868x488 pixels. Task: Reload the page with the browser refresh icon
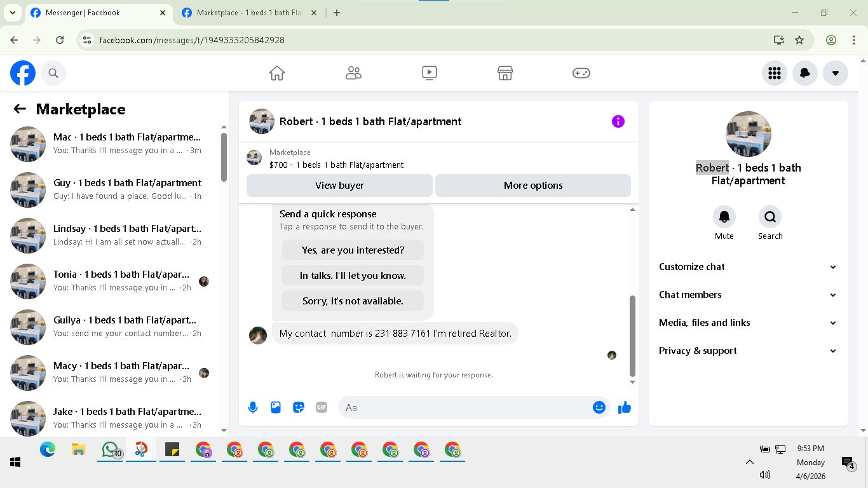(60, 40)
